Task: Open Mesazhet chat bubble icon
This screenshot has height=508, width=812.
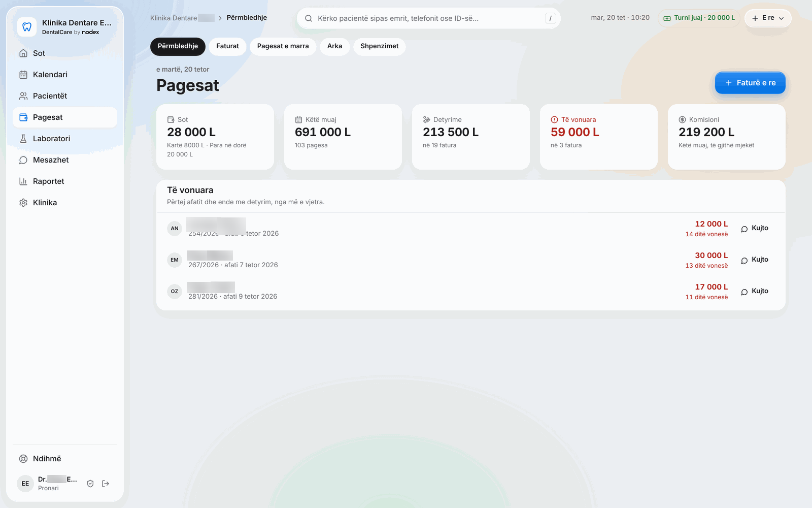Action: pos(23,160)
